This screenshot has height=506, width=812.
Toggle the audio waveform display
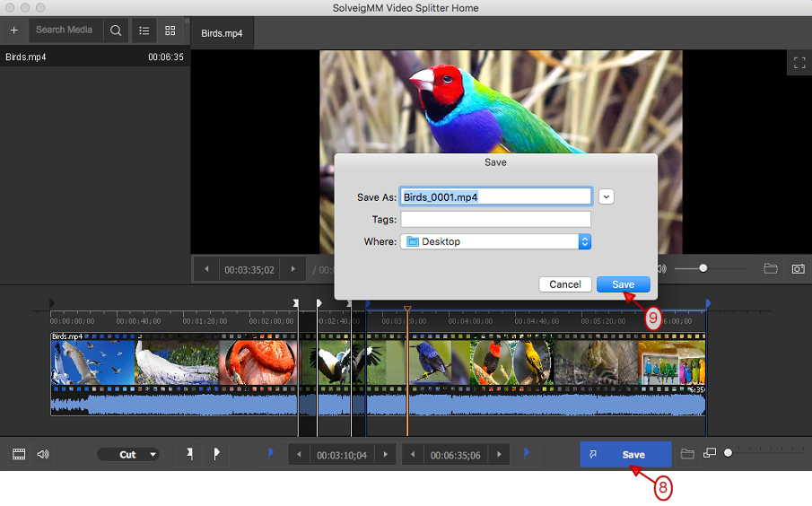coord(42,454)
